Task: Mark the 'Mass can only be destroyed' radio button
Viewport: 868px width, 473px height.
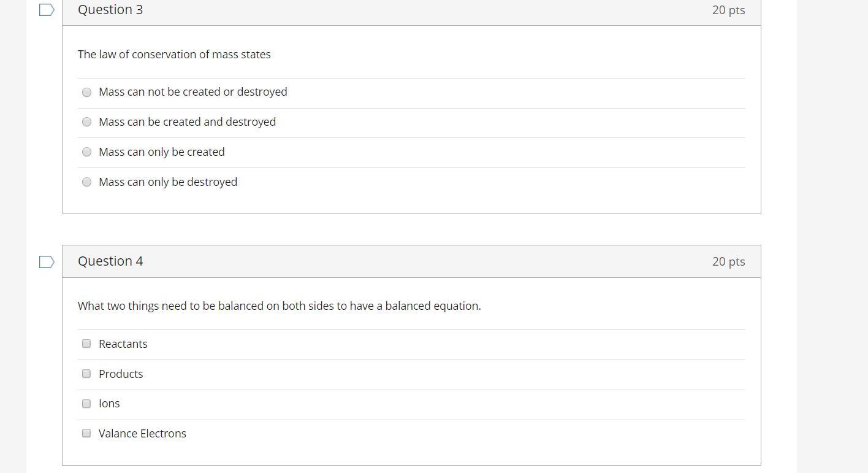Action: (x=87, y=182)
